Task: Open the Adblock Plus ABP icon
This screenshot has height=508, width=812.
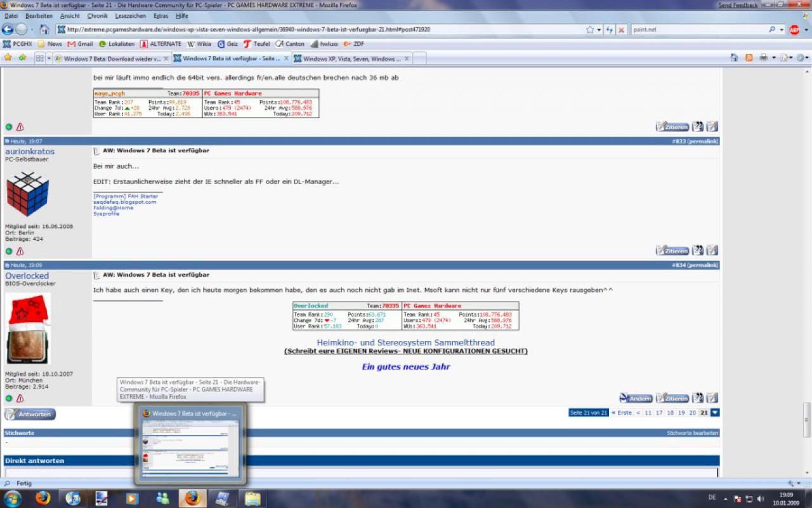Action: tap(794, 29)
